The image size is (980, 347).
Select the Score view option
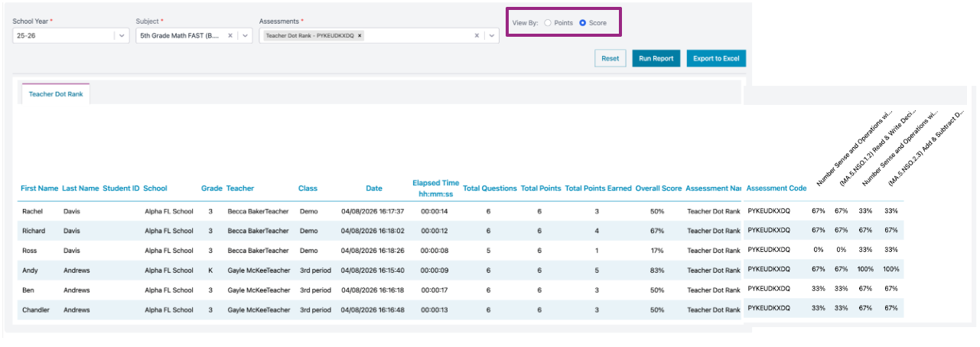coord(583,23)
